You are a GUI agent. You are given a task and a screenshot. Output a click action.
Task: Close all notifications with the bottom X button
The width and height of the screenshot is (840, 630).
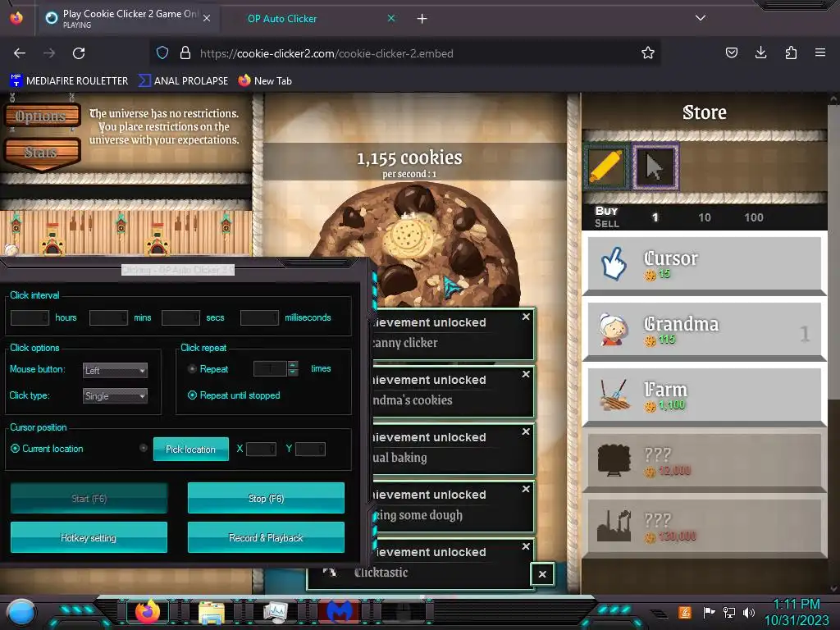542,574
